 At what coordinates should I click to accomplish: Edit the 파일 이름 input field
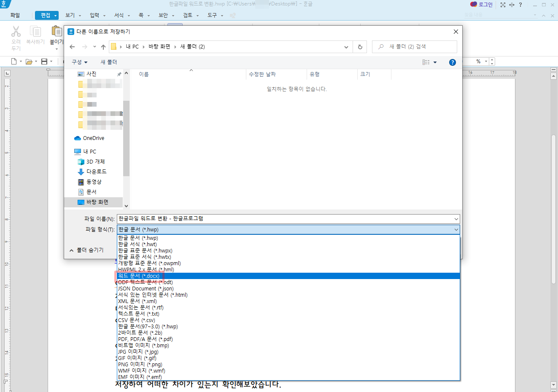[x=285, y=219]
